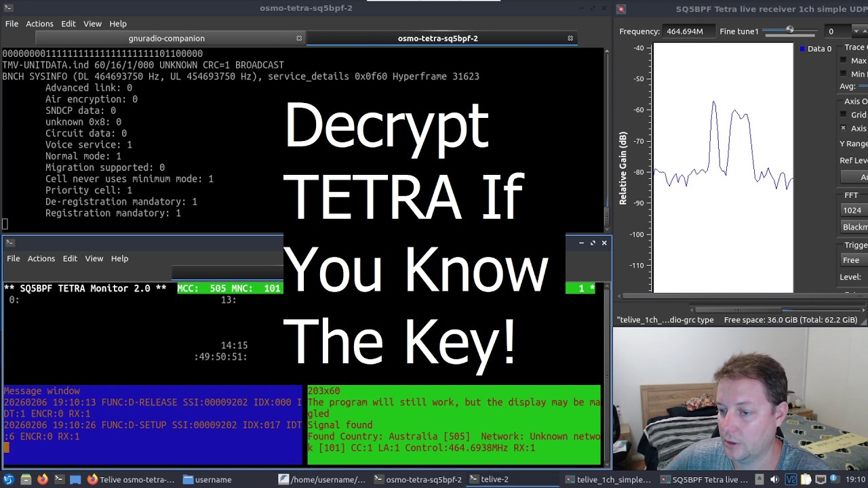Open Actions menu in telive terminal window
The width and height of the screenshot is (868, 488).
[41, 258]
